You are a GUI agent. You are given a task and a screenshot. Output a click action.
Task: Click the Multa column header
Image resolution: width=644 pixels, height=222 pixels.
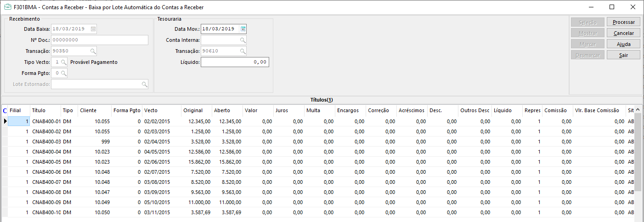(x=320, y=110)
